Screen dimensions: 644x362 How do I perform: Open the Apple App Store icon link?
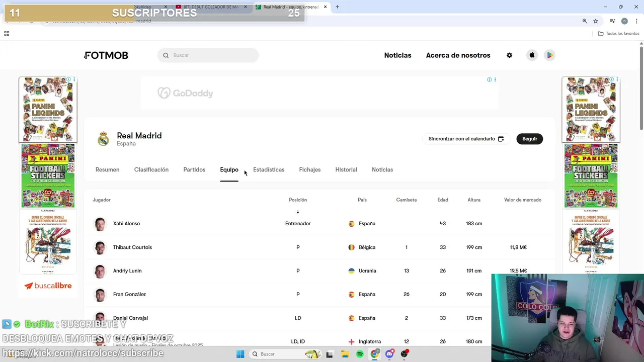(532, 55)
